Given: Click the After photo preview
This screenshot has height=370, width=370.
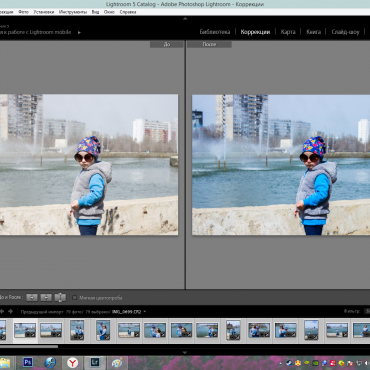Looking at the screenshot, I should 281,165.
